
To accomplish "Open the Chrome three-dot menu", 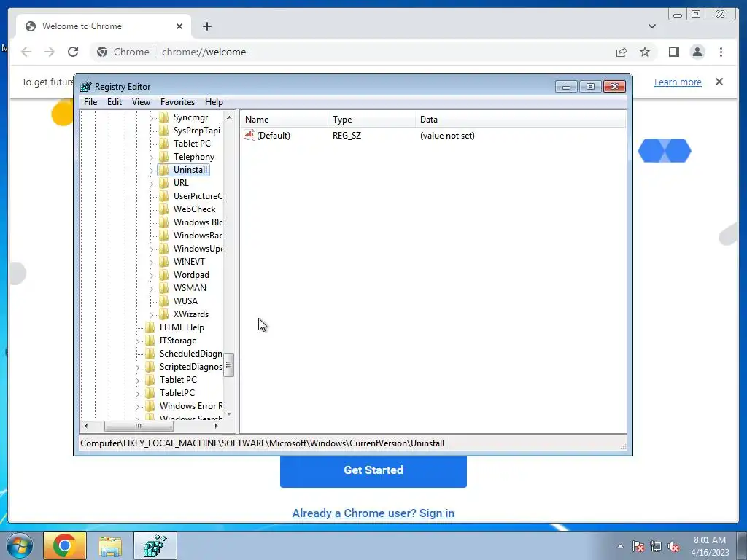I will tap(721, 52).
